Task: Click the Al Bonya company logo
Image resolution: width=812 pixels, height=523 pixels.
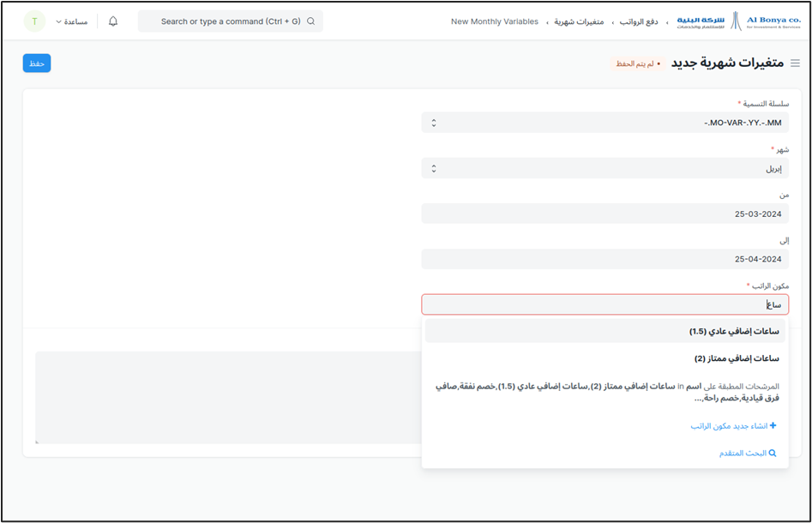Action: pos(738,21)
